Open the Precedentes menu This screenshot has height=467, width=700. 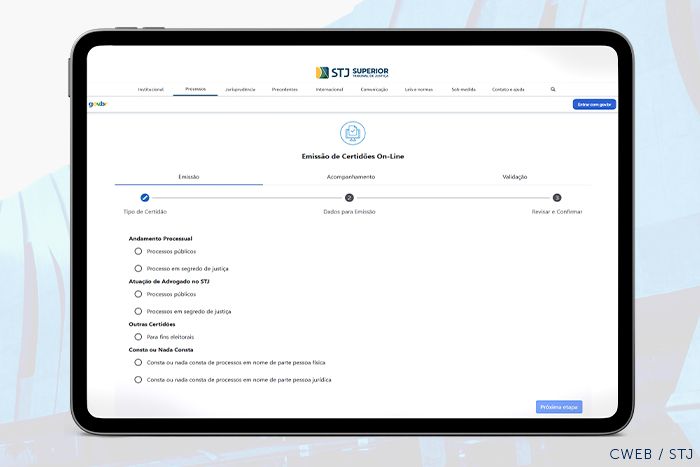285,89
